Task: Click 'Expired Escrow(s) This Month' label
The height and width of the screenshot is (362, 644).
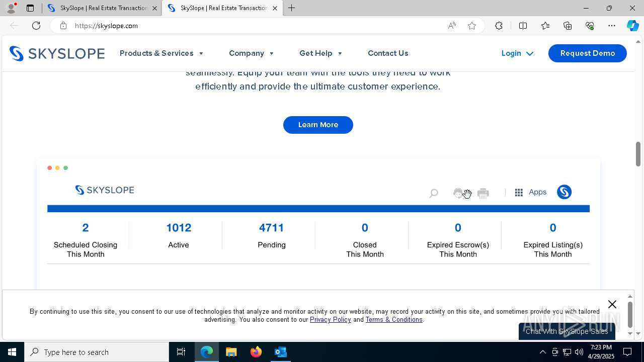Action: tap(458, 249)
